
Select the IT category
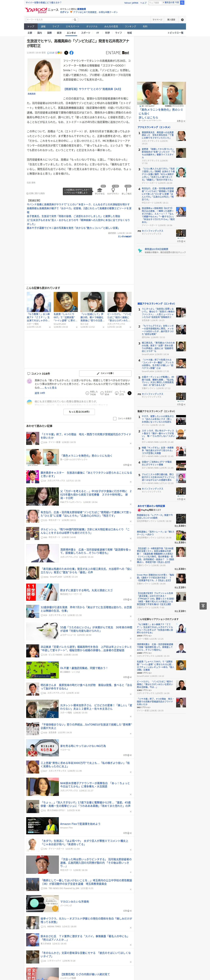point(98,33)
